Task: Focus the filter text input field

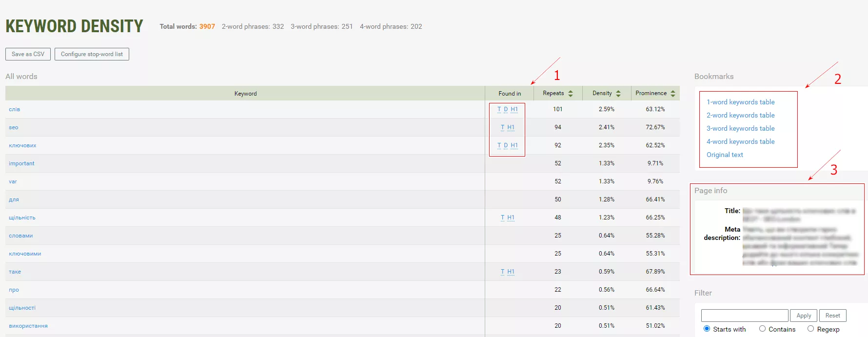Action: point(745,316)
